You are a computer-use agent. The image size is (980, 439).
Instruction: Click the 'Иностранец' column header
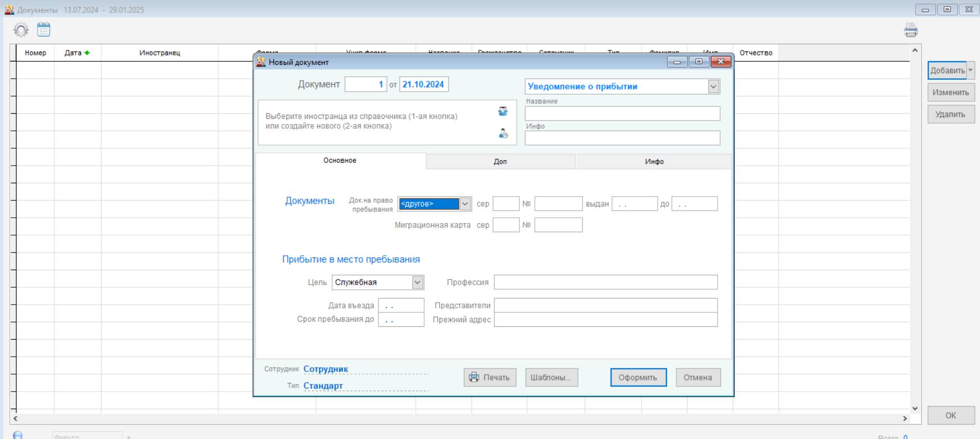coord(160,52)
